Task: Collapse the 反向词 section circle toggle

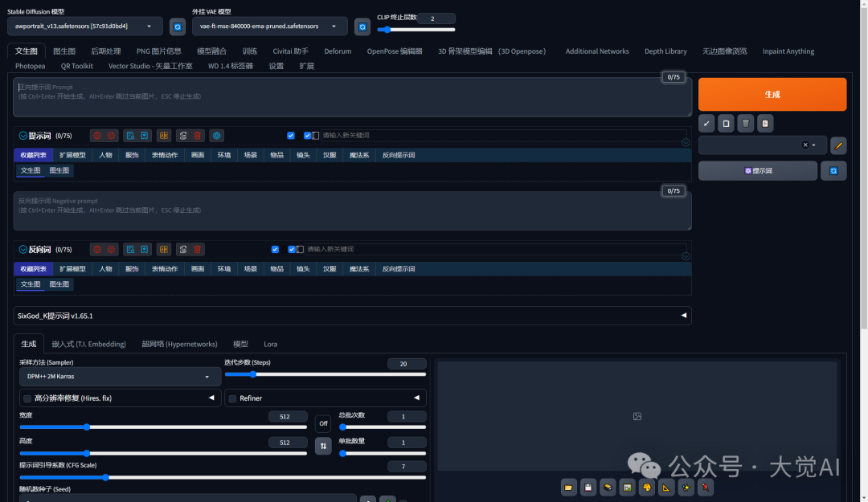Action: [23, 250]
